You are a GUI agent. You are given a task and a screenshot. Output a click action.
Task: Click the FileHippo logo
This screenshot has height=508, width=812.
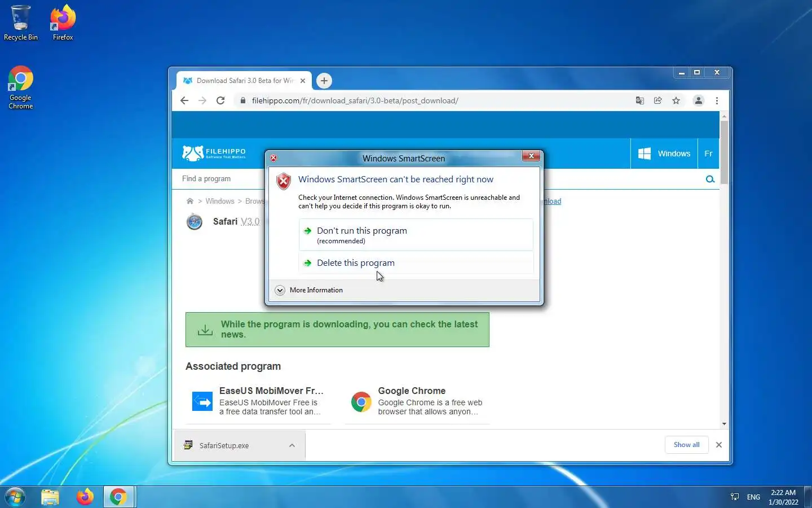click(214, 153)
